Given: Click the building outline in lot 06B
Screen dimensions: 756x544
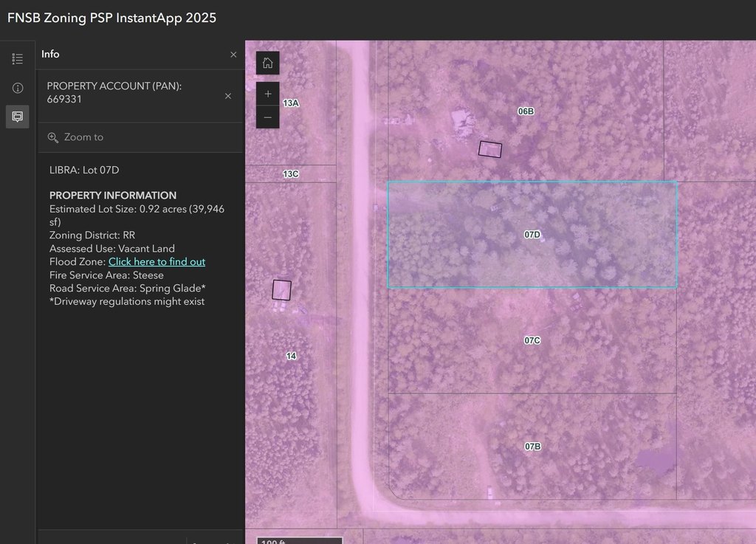Looking at the screenshot, I should pos(490,149).
